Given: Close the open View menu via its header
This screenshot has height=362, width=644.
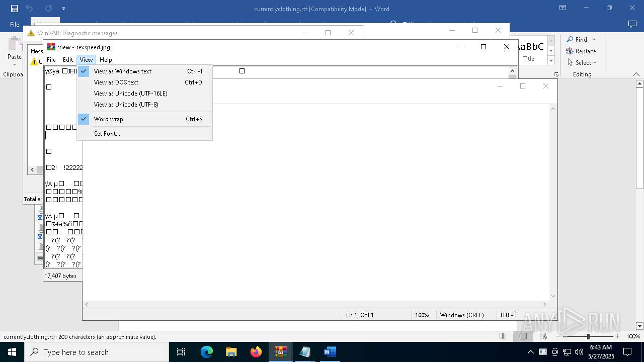Looking at the screenshot, I should (86, 59).
